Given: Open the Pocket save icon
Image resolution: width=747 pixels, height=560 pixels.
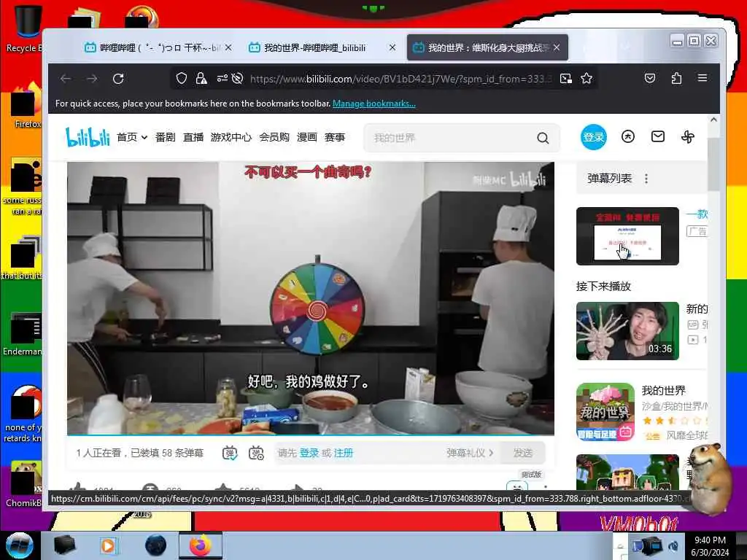Looking at the screenshot, I should click(x=650, y=78).
